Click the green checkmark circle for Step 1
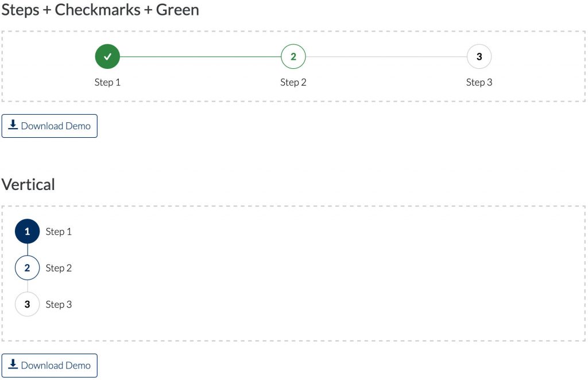Image resolution: width=588 pixels, height=380 pixels. [x=107, y=56]
